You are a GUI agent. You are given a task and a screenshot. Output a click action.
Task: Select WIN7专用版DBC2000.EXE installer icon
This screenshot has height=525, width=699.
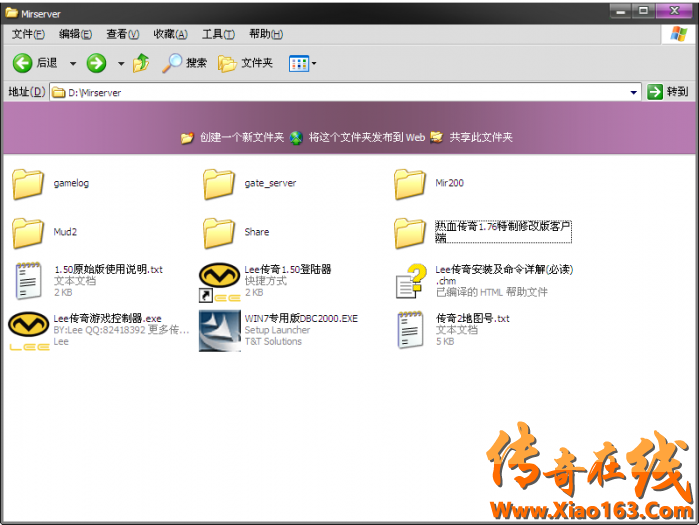220,331
